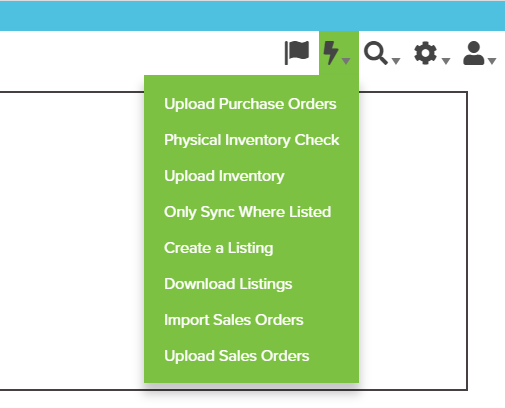Click the lightning bolt quick actions icon
This screenshot has height=408, width=505.
(x=331, y=52)
